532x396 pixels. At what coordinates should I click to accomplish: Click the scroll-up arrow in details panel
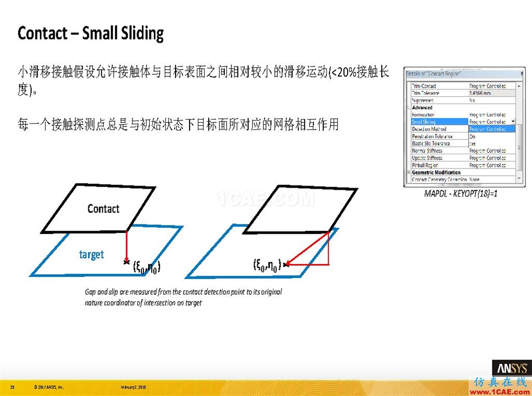pyautogui.click(x=519, y=86)
